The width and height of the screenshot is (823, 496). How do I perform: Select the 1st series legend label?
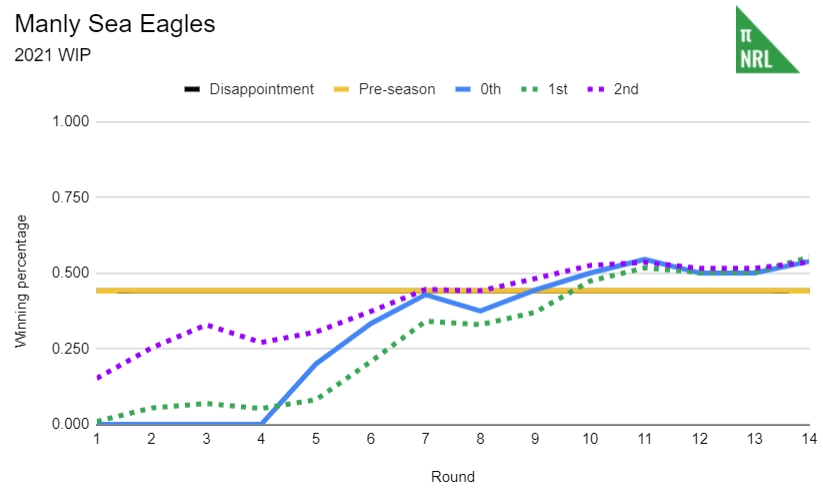click(x=557, y=89)
